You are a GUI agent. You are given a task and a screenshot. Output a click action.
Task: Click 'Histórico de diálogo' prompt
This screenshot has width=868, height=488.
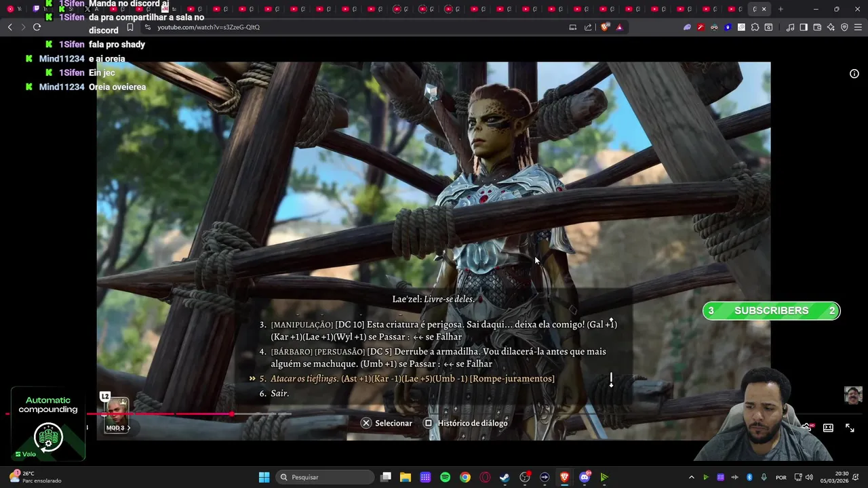point(466,423)
